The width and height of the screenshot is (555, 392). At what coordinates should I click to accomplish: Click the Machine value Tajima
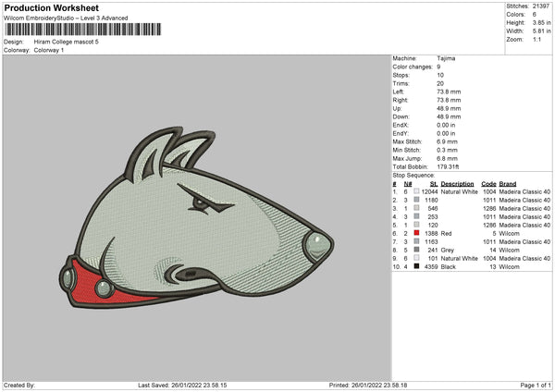coord(446,58)
